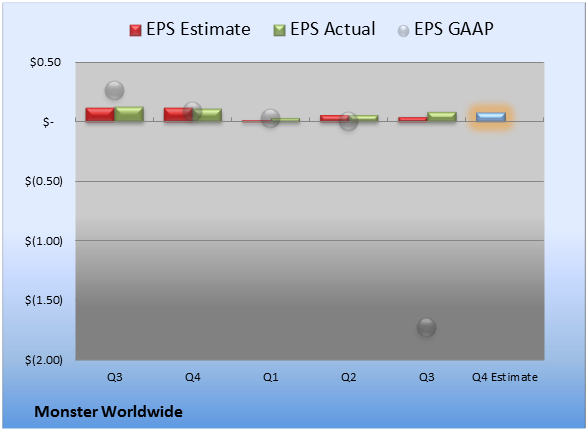Click the blue Q4 Estimate bar

[491, 117]
